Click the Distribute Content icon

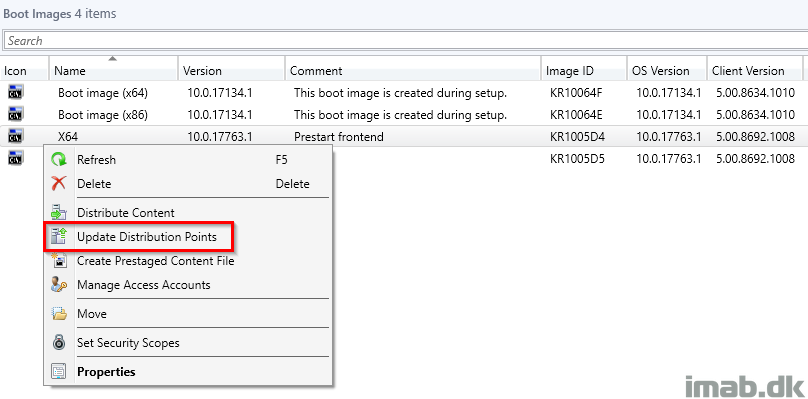point(59,212)
